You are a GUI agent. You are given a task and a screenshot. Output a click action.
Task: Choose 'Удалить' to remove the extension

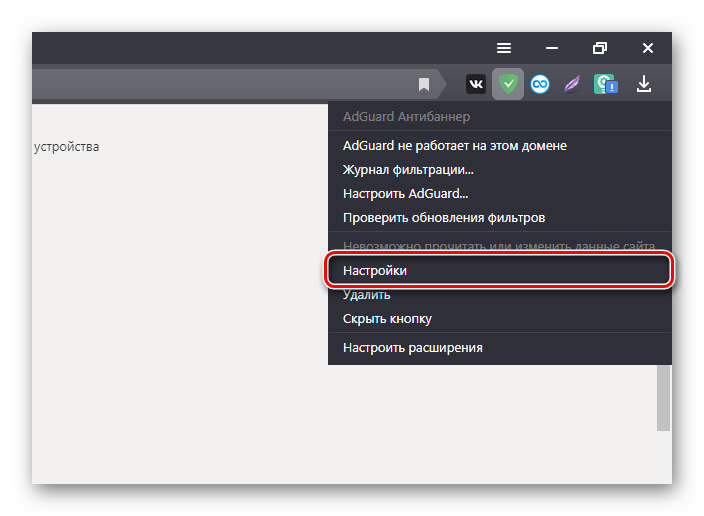(500, 295)
